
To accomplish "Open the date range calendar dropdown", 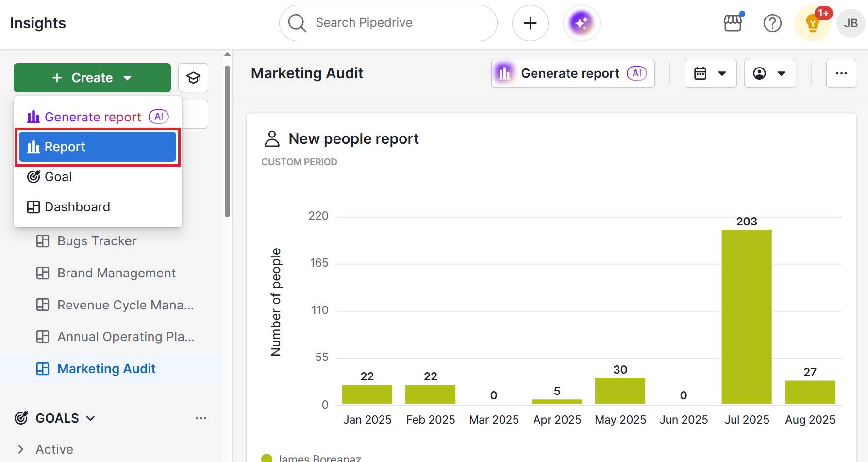I will coord(710,73).
